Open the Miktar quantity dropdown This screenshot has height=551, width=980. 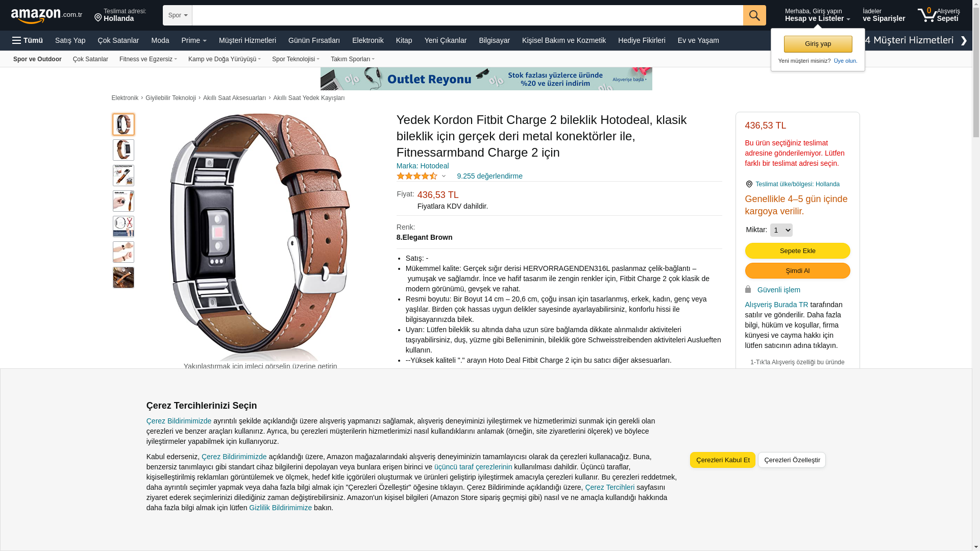tap(781, 230)
